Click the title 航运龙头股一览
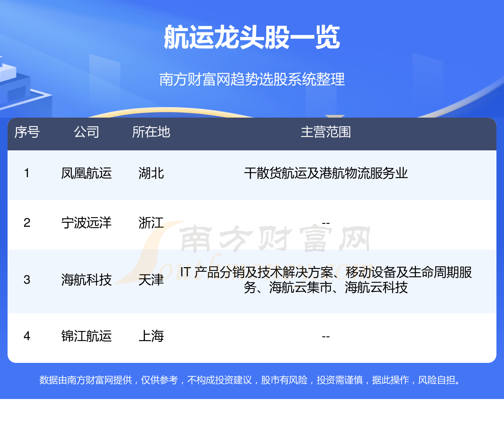Viewport: 504px width, 441px height. coord(252,37)
